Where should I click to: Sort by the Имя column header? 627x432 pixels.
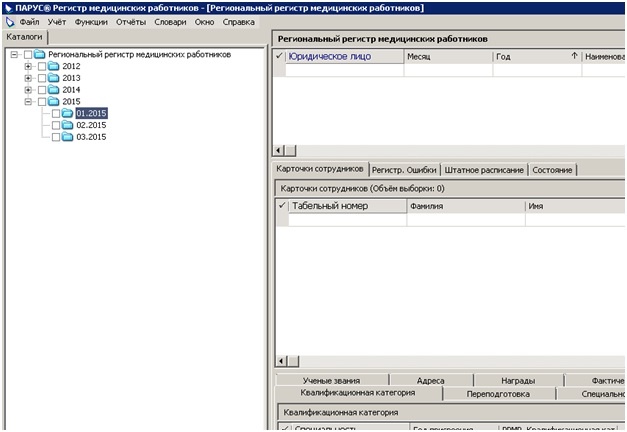tap(576, 206)
